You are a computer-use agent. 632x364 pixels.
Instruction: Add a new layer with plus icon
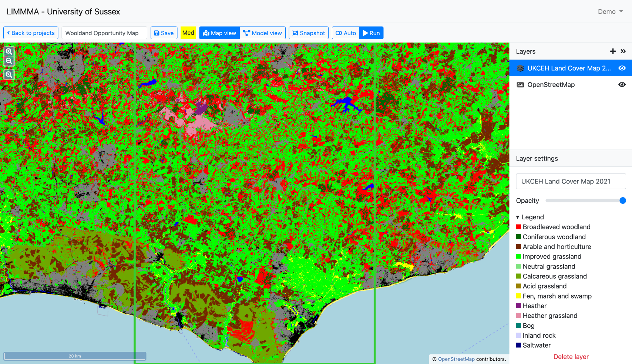pos(613,51)
